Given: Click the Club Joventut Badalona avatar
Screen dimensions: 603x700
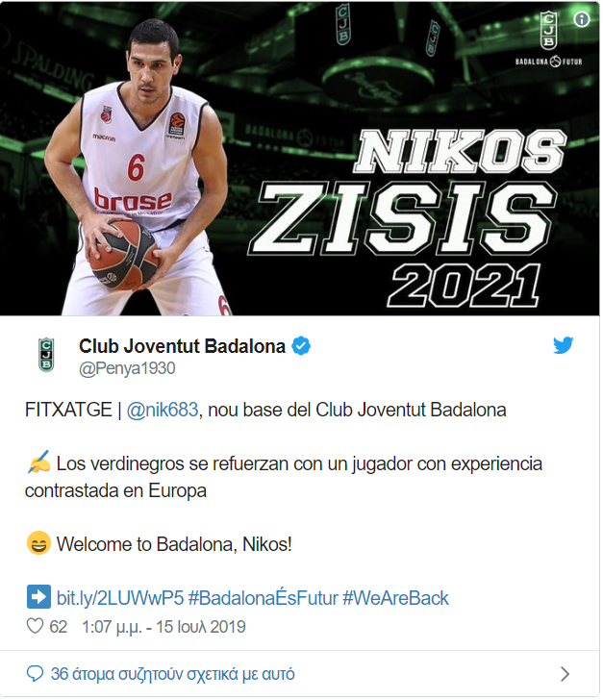Looking at the screenshot, I should (x=46, y=356).
